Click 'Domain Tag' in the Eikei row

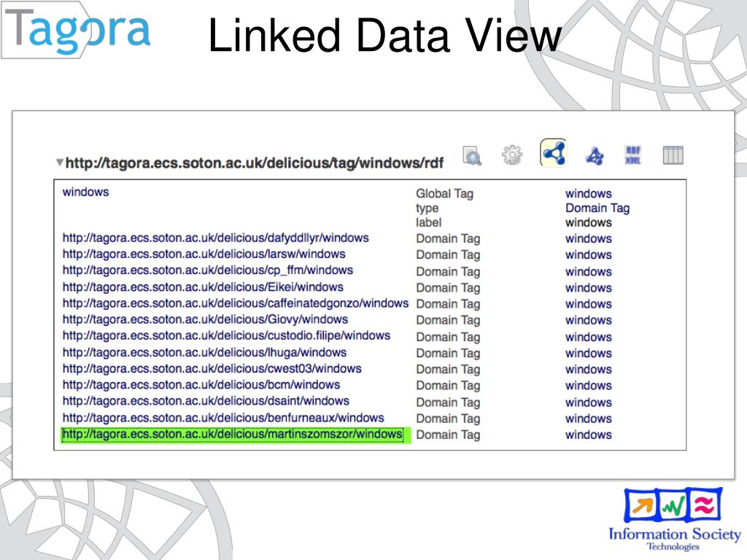[448, 287]
